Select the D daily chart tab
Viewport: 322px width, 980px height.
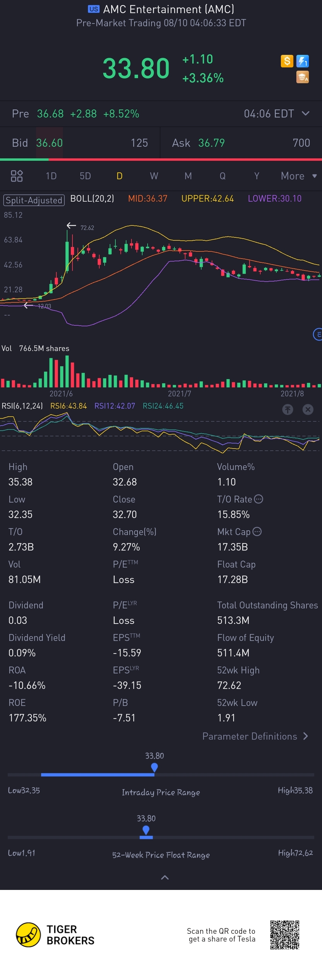(119, 176)
